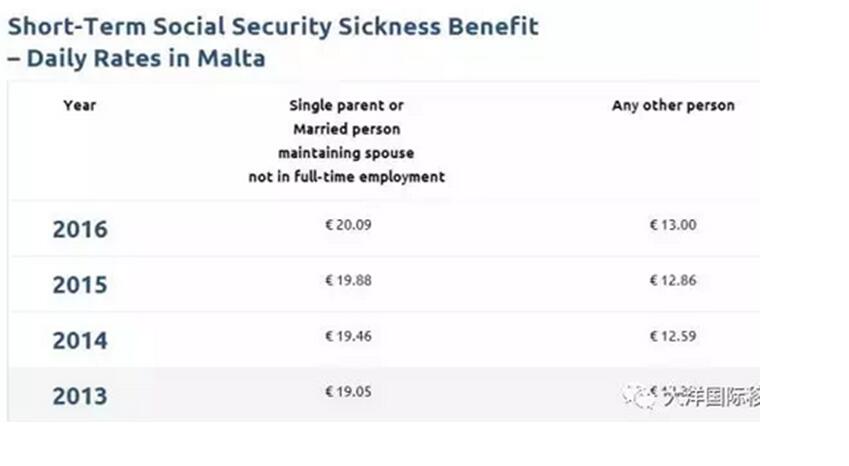849x466 pixels.
Task: Click 'not in full-time employment' header line
Action: tap(347, 177)
